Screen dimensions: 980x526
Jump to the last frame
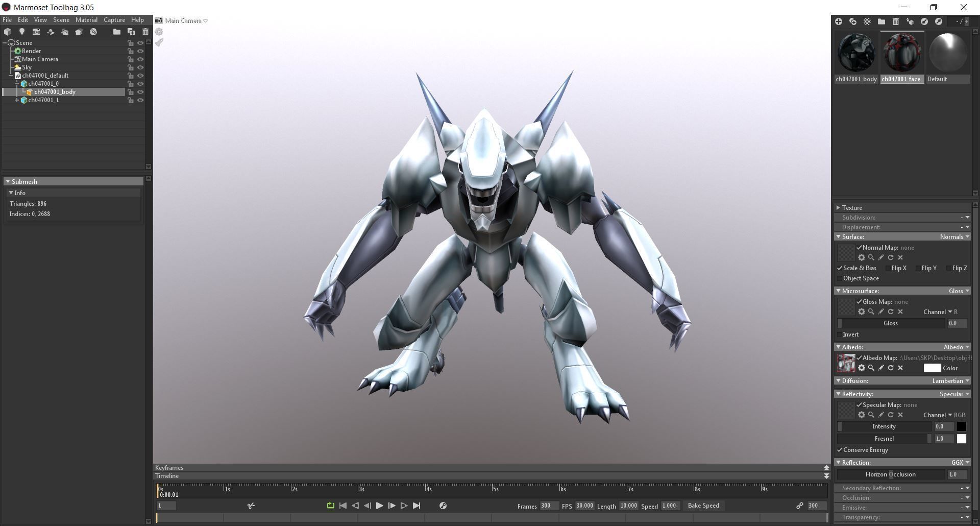(x=416, y=506)
